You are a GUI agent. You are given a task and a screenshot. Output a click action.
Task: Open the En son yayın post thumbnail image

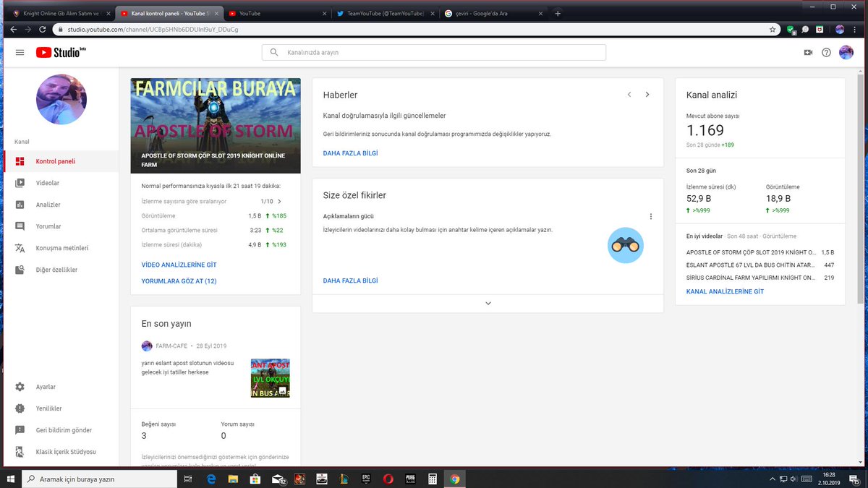coord(271,378)
